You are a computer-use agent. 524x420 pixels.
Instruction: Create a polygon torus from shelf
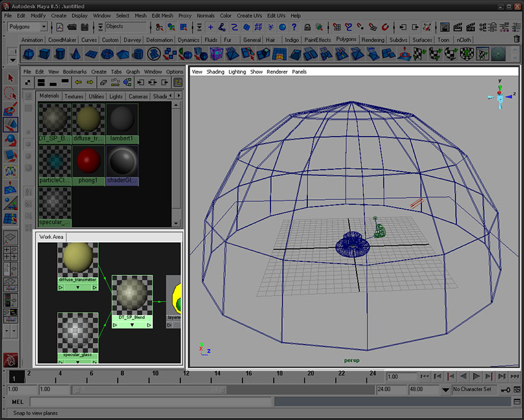click(x=107, y=54)
